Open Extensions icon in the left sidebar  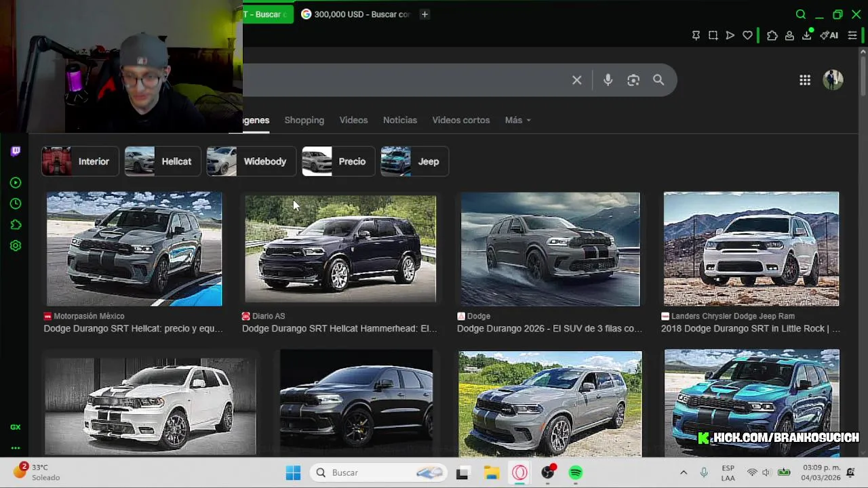(16, 224)
